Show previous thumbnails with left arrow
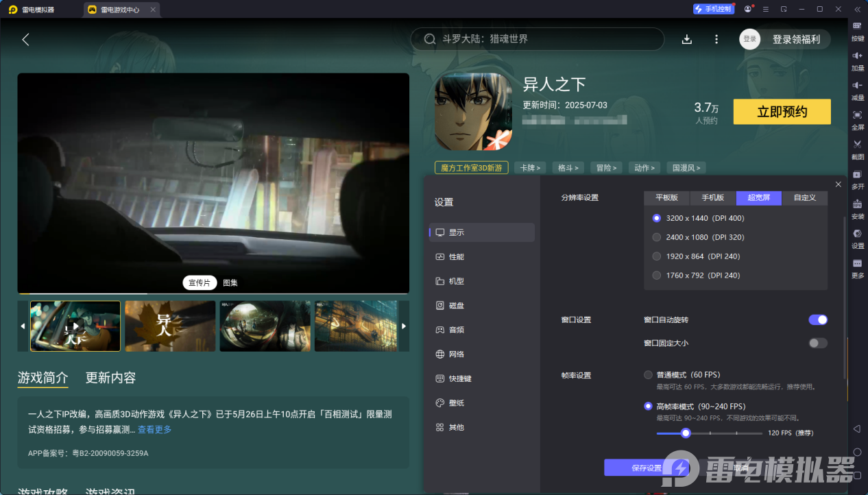Image resolution: width=868 pixels, height=495 pixels. point(23,326)
